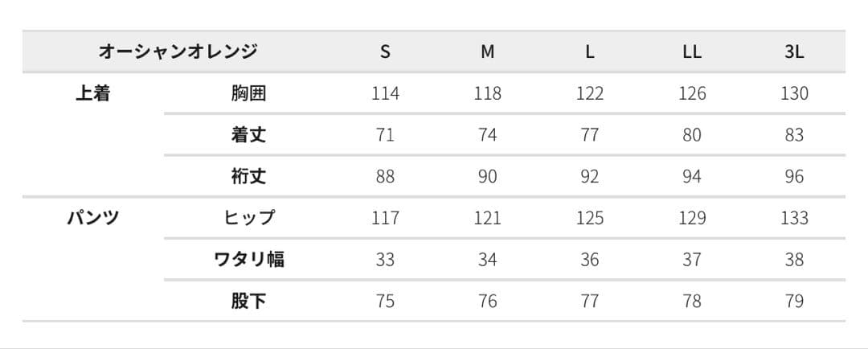Click the 着丈 row label
Viewport: 868px width, 349px height.
(248, 135)
